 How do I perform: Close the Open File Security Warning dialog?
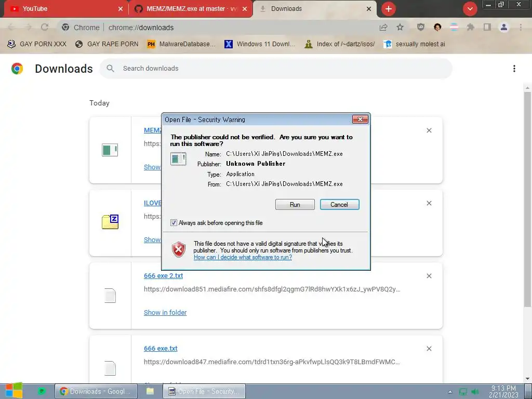coord(360,119)
